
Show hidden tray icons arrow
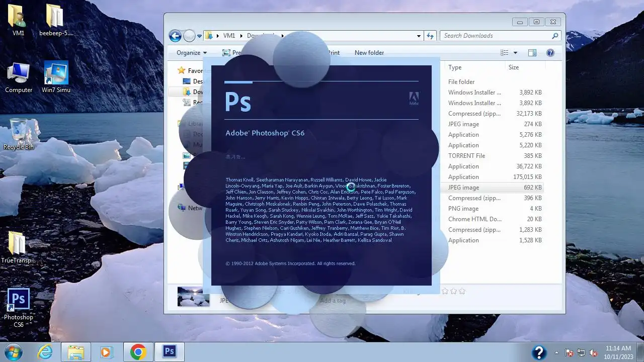(x=556, y=352)
